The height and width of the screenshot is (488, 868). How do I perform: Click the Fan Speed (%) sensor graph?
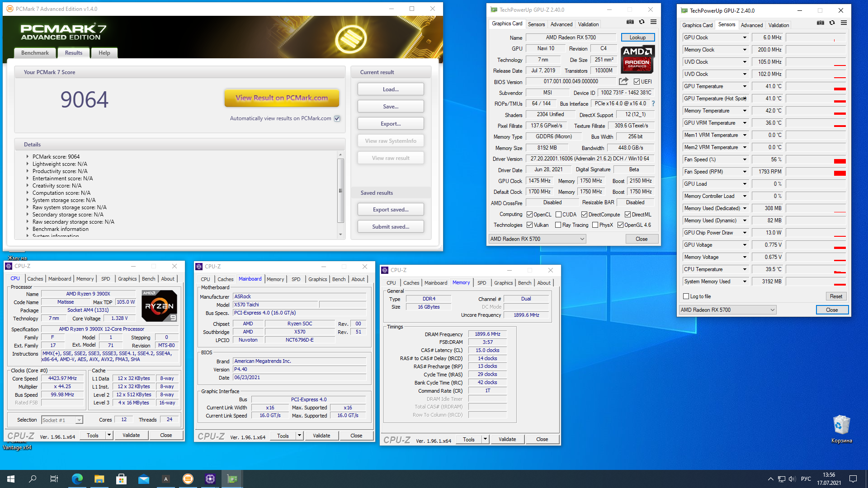point(816,160)
